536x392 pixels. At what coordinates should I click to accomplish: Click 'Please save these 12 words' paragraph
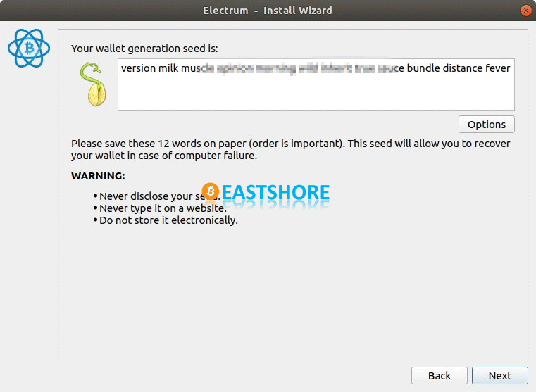point(291,149)
